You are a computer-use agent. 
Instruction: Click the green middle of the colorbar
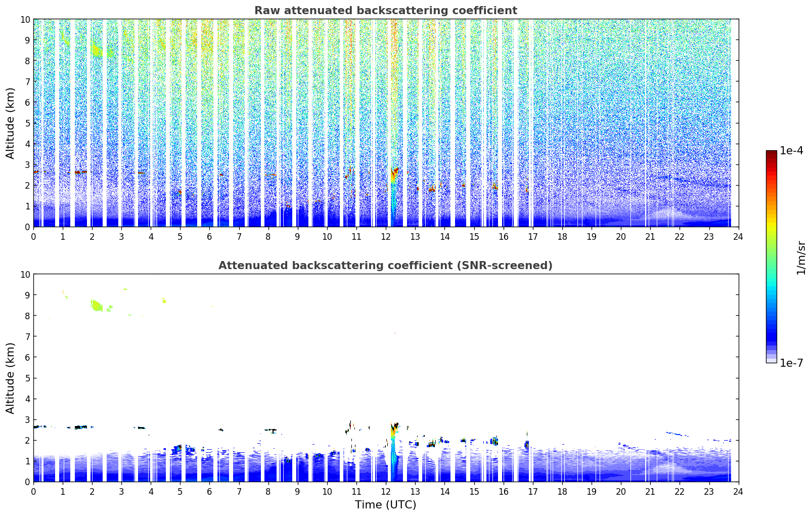(771, 242)
